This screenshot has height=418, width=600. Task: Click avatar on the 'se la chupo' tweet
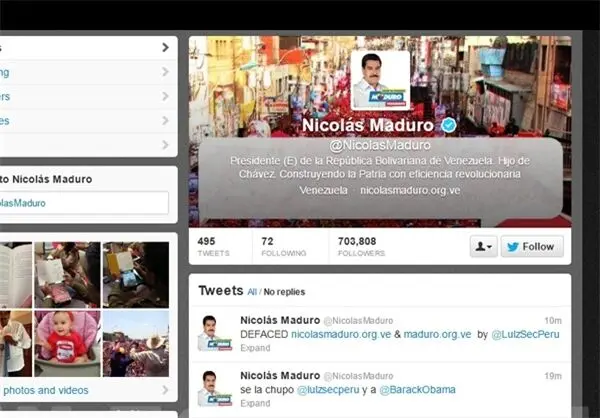[214, 388]
